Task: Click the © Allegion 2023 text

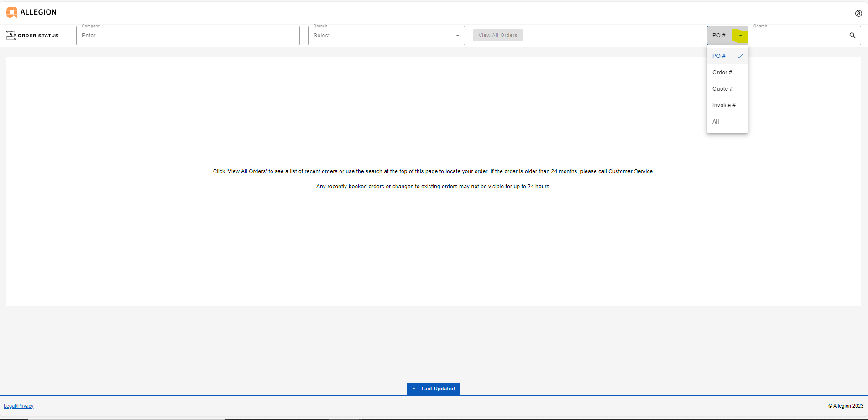Action: [846, 406]
